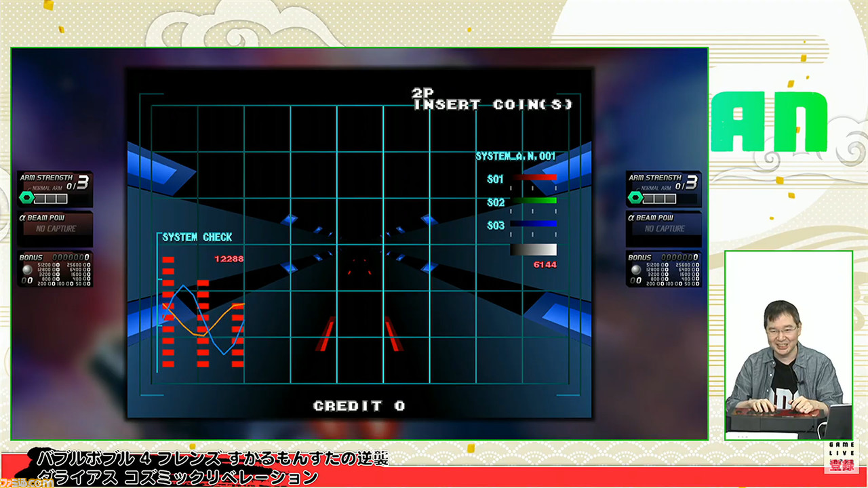Screen dimensions: 868x488
Task: Click "ARM STRENGTH" title in left-side panel
Action: click(46, 178)
